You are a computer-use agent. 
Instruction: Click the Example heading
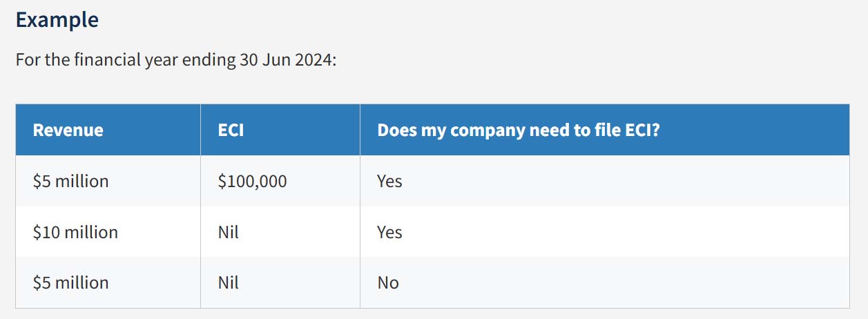click(x=57, y=19)
